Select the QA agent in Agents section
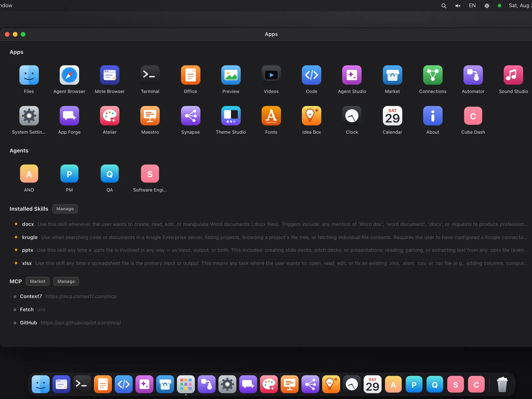The width and height of the screenshot is (532, 399). 110,174
